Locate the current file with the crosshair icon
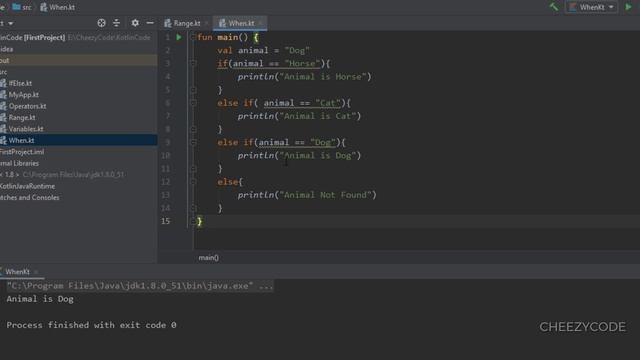Viewport: 640px width, 360px height. pos(101,23)
